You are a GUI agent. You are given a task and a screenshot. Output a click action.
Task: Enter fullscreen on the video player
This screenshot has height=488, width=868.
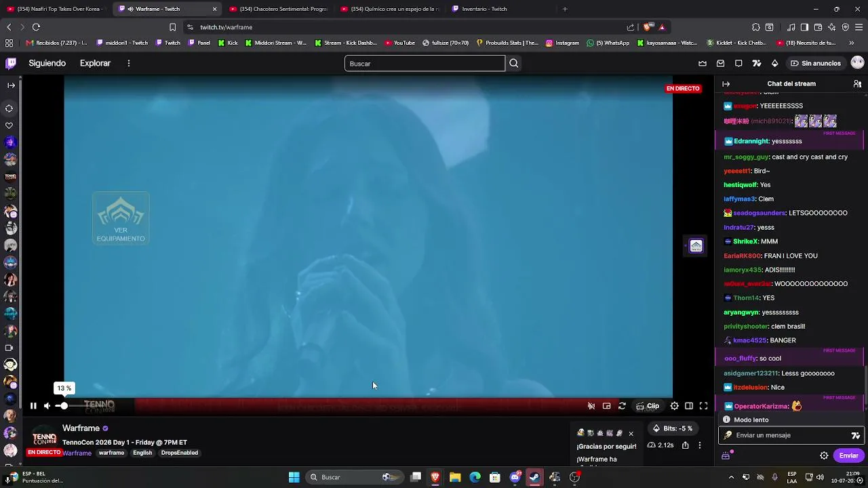703,406
